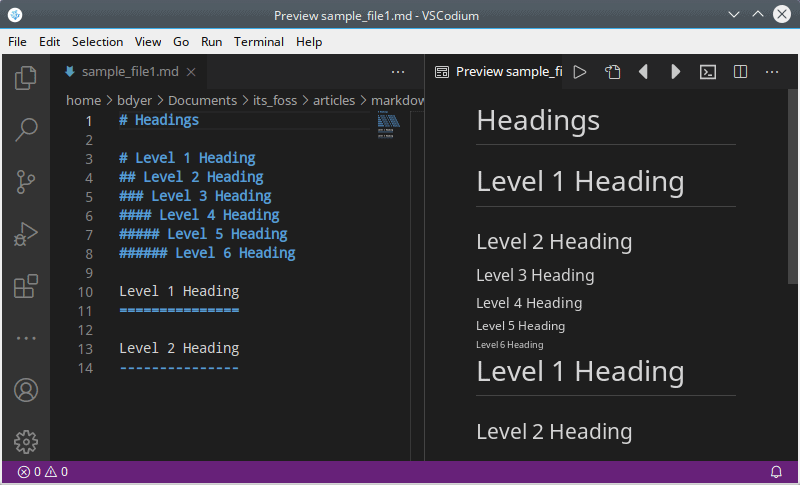
Task: Click the Documents breadcrumb segment
Action: [x=202, y=100]
